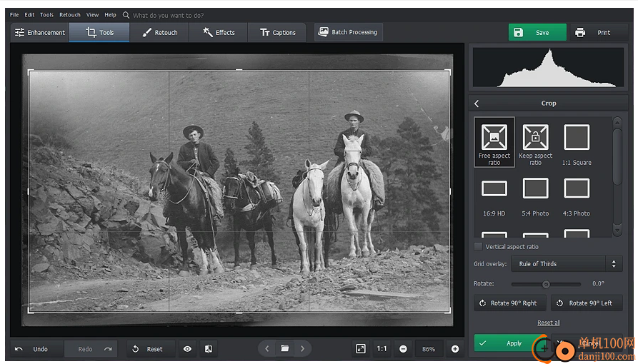Select Free aspect ratio preset
This screenshot has height=364, width=638.
point(494,142)
